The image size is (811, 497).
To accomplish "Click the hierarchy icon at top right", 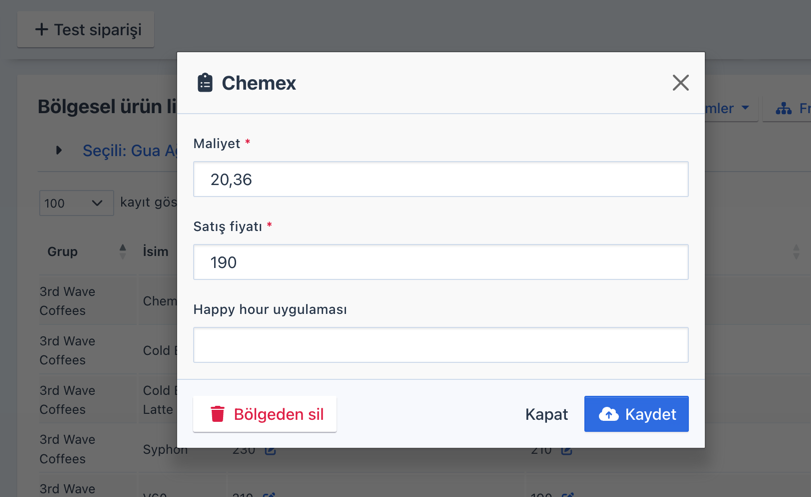I will pyautogui.click(x=783, y=108).
